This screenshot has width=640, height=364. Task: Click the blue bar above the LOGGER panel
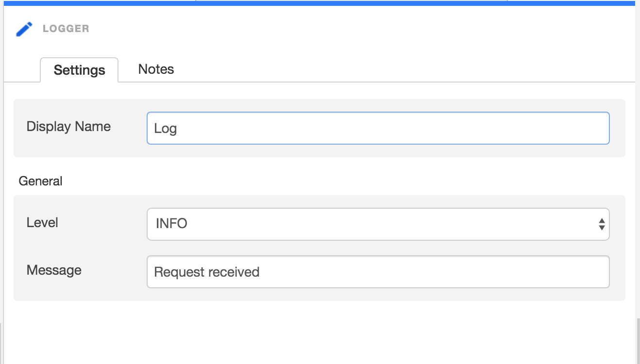[320, 3]
